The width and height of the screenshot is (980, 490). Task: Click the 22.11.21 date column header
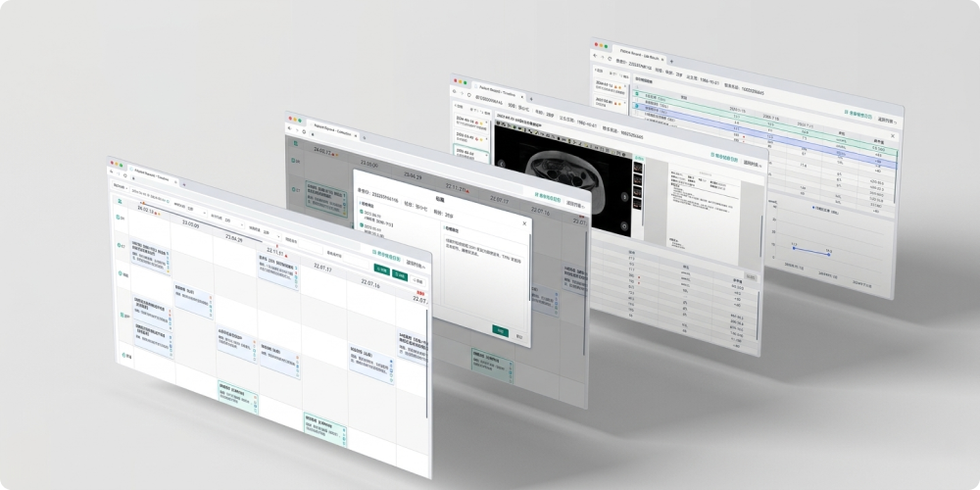click(x=273, y=251)
